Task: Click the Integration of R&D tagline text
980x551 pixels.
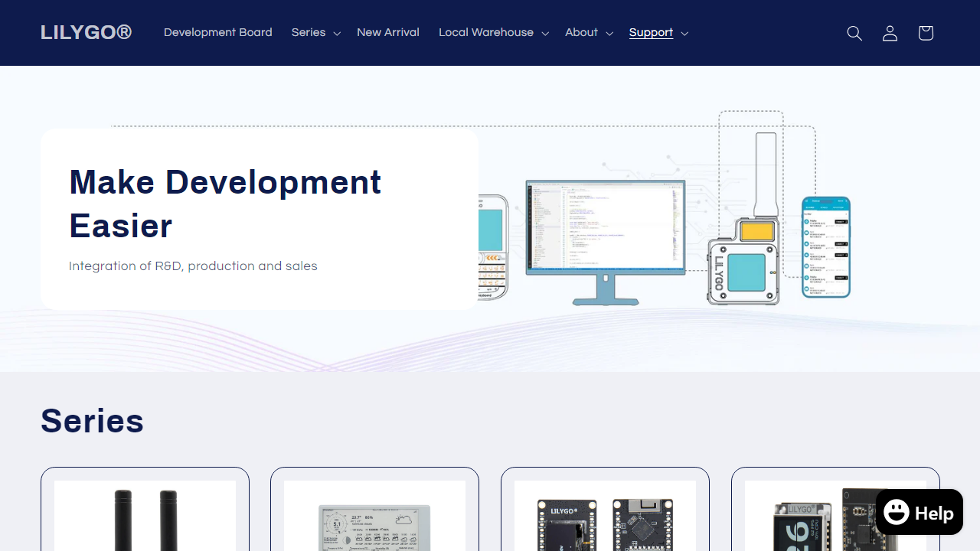Action: click(x=193, y=266)
